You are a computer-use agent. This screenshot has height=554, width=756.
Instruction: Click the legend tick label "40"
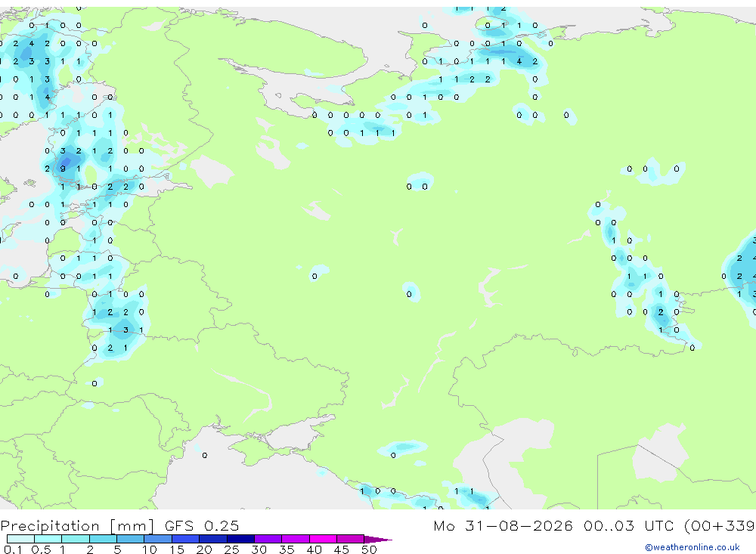pyautogui.click(x=314, y=549)
